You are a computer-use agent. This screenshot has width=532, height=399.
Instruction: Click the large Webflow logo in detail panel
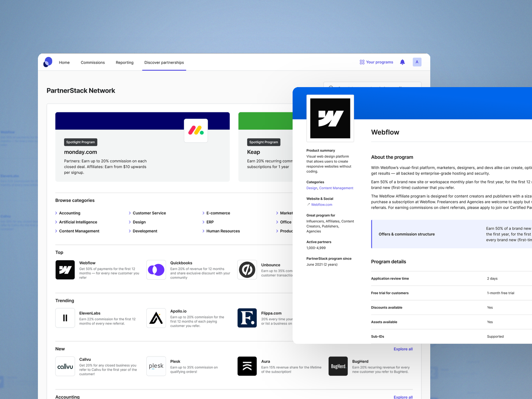click(x=330, y=118)
